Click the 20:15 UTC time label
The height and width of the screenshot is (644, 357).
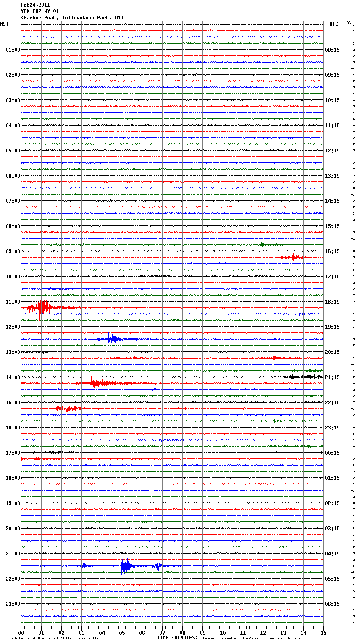pyautogui.click(x=332, y=352)
